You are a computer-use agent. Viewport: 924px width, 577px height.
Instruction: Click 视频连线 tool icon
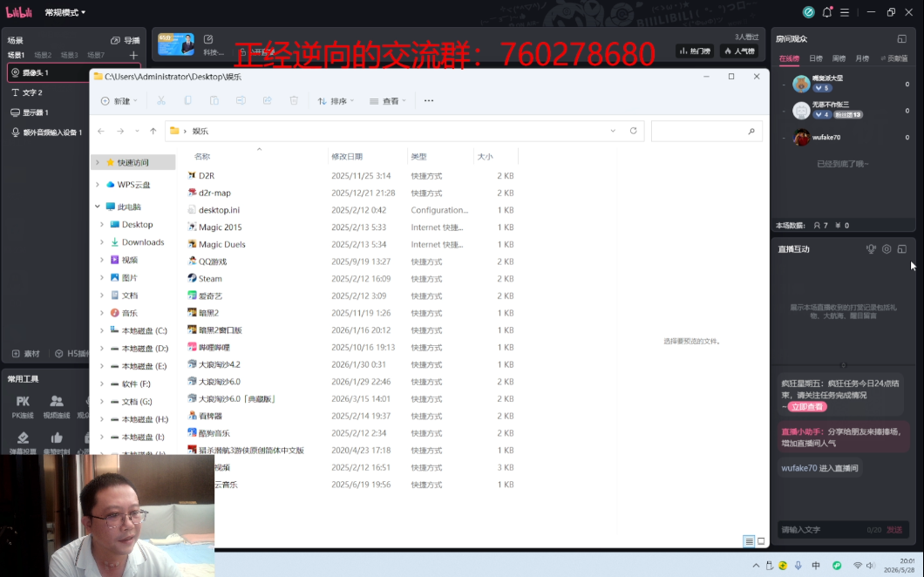tap(57, 406)
